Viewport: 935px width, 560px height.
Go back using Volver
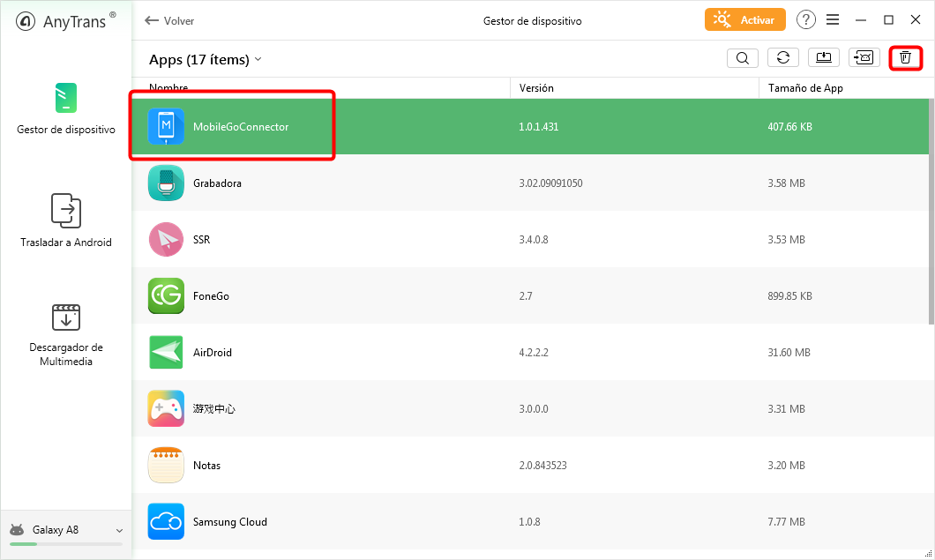tap(170, 20)
